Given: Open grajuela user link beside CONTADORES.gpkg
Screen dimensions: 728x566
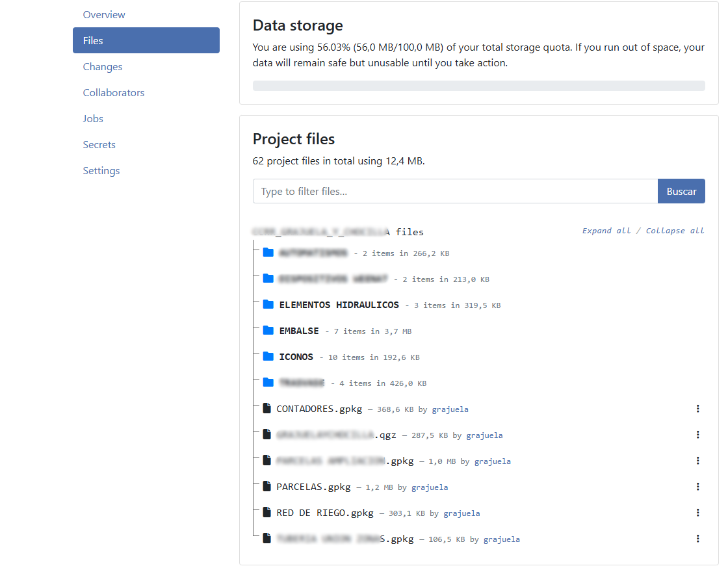Looking at the screenshot, I should pos(450,409).
